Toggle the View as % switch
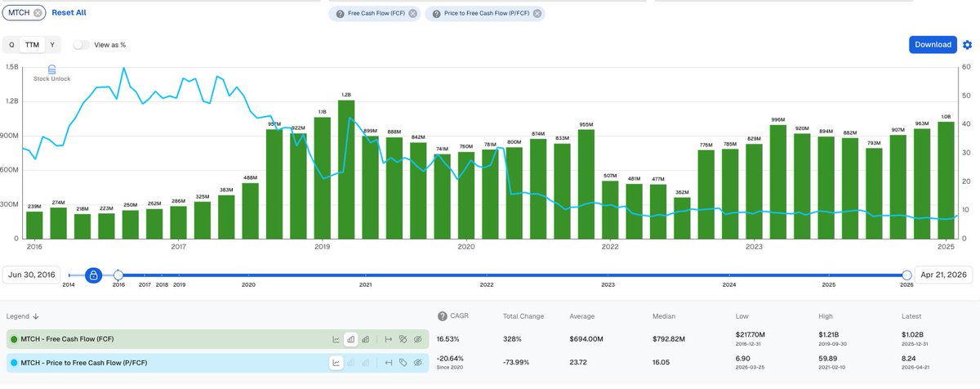 pos(81,45)
